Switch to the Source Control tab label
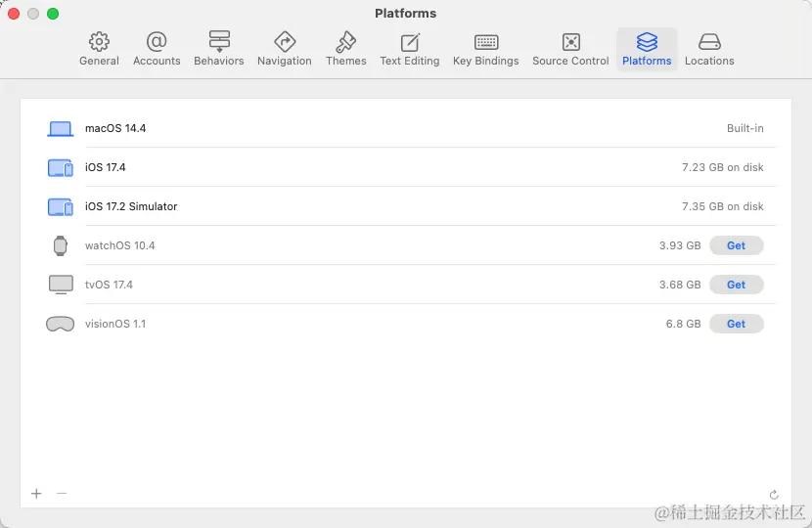The height and width of the screenshot is (528, 812). pyautogui.click(x=570, y=61)
